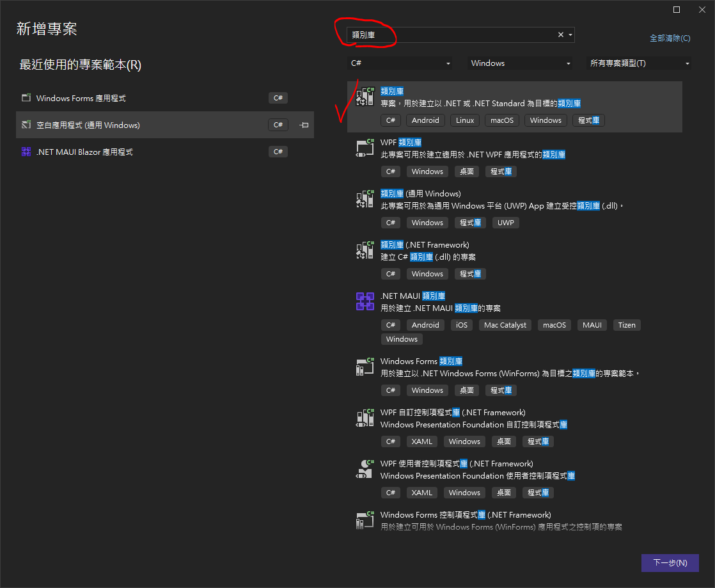Click the 類別庫 template icon at top

tap(365, 96)
